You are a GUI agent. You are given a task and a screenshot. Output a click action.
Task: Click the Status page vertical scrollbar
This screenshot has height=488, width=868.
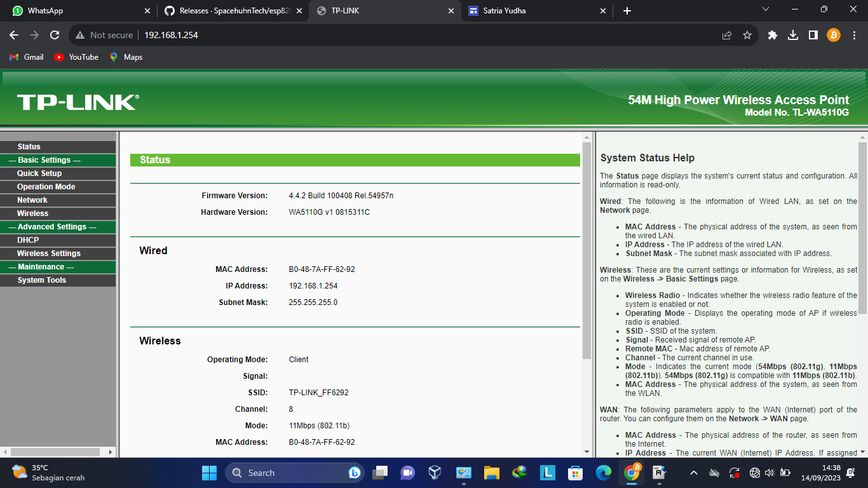[587, 251]
